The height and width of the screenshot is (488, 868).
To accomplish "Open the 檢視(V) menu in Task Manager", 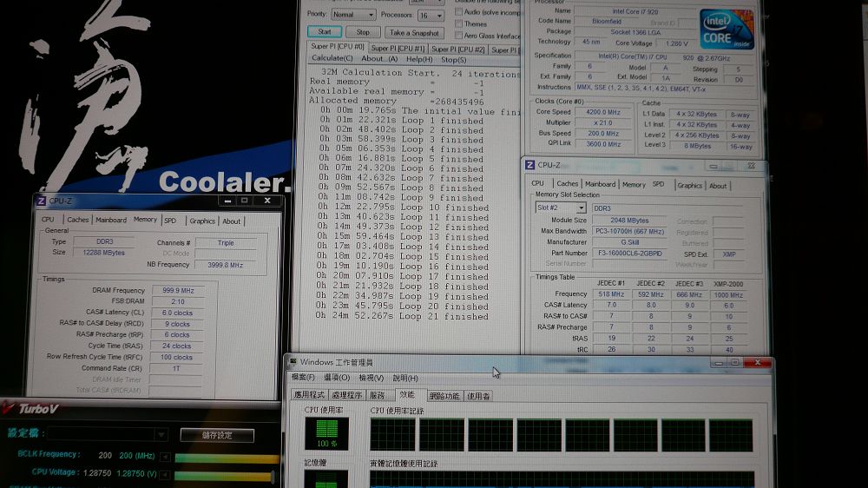I will pyautogui.click(x=371, y=378).
